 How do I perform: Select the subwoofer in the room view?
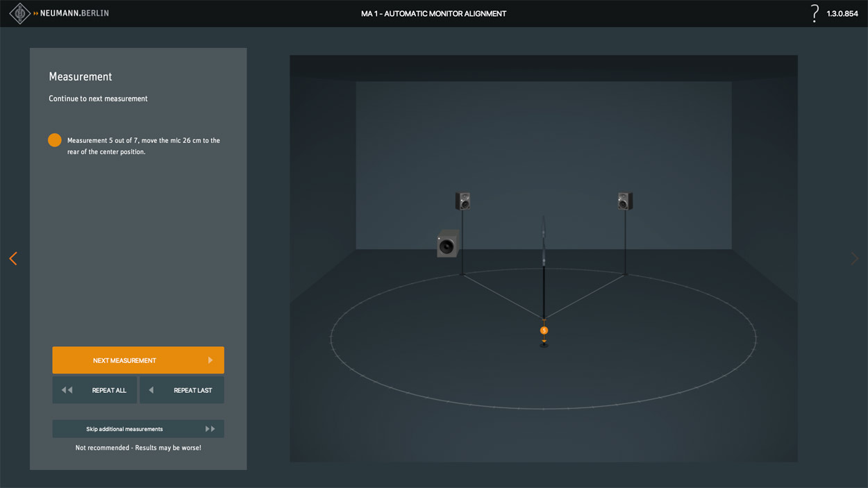447,244
